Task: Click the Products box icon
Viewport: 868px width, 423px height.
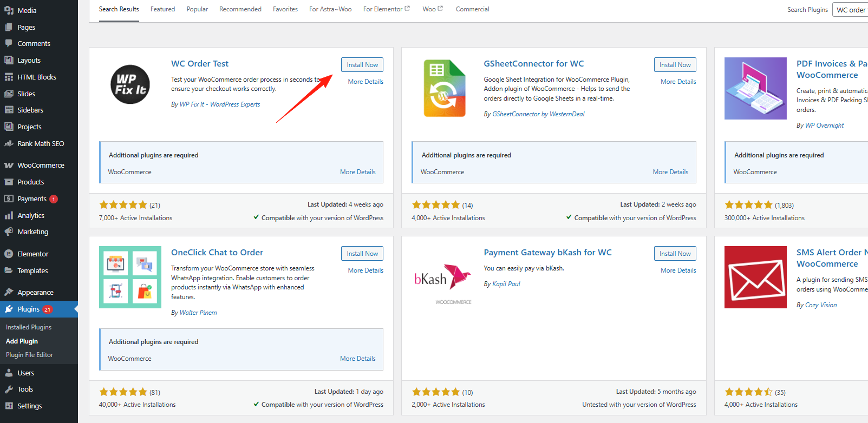Action: 9,182
